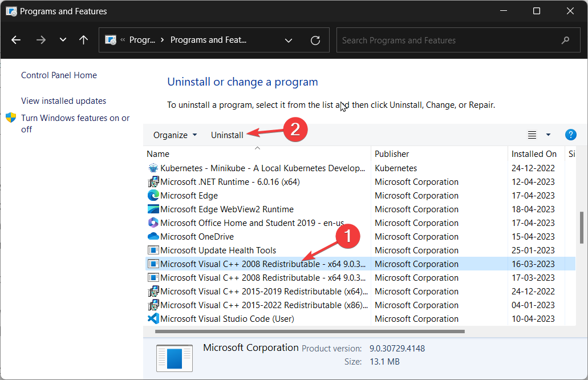Select Microsoft Office Home and Student icon
Viewport: 588px width, 380px height.
click(x=153, y=223)
